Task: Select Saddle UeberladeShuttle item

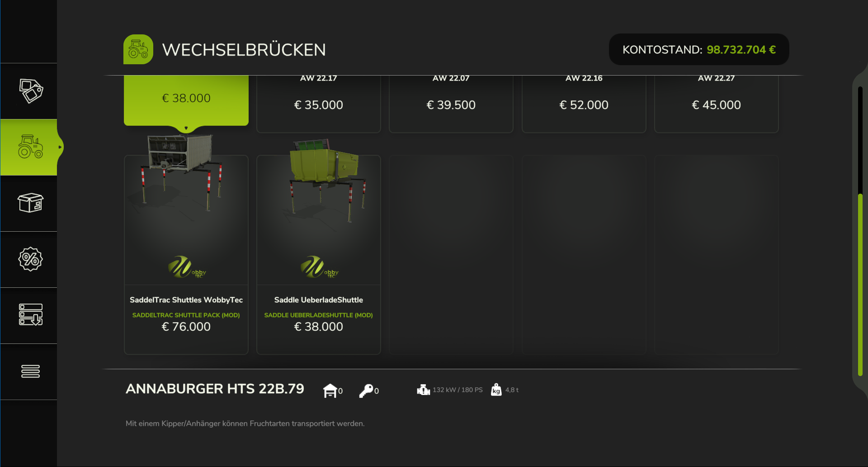Action: click(319, 255)
